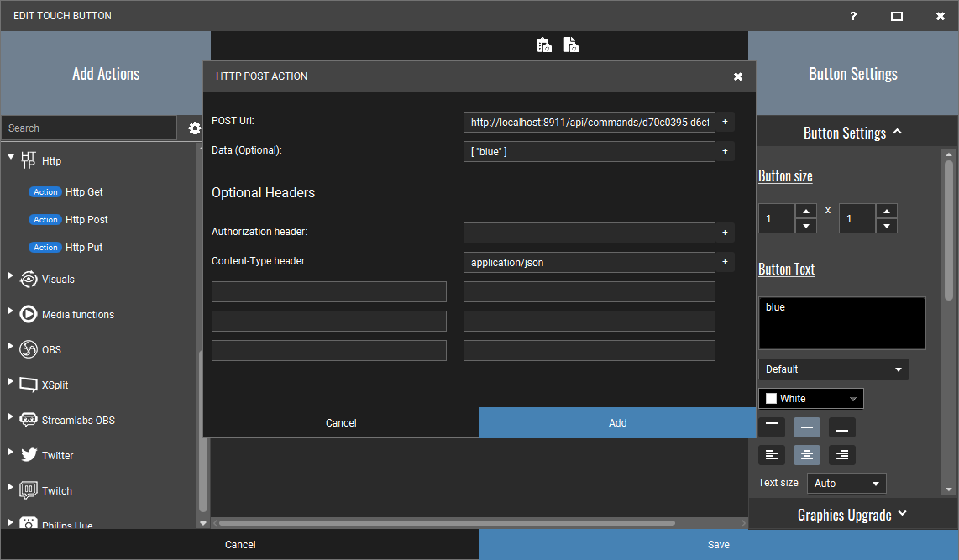959x560 pixels.
Task: Open the White text color picker
Action: [x=810, y=399]
